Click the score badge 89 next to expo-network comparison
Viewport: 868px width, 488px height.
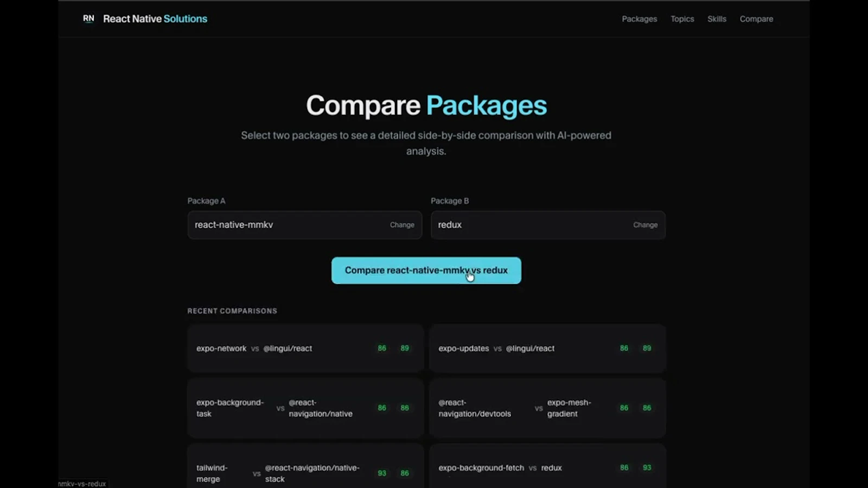click(x=404, y=348)
